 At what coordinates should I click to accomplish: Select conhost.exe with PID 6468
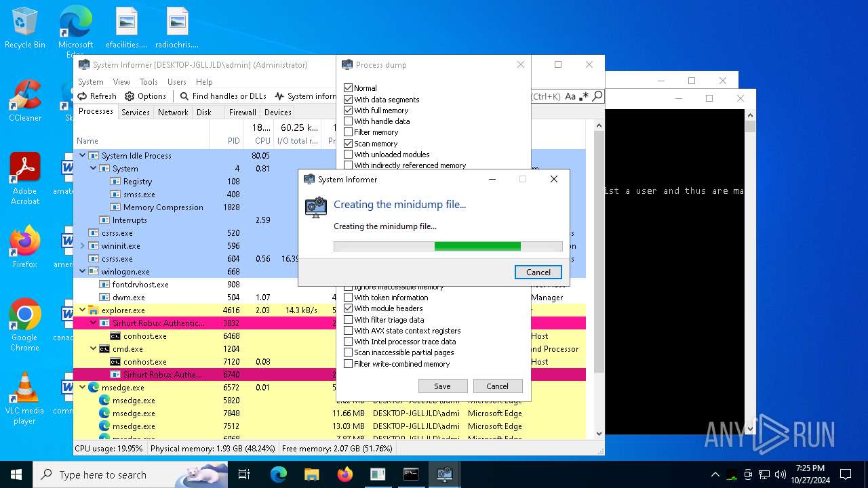point(330,336)
